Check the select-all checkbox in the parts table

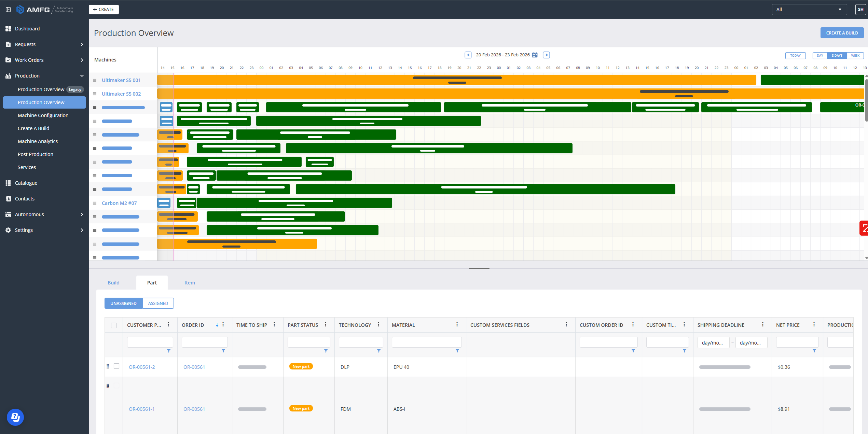point(114,326)
